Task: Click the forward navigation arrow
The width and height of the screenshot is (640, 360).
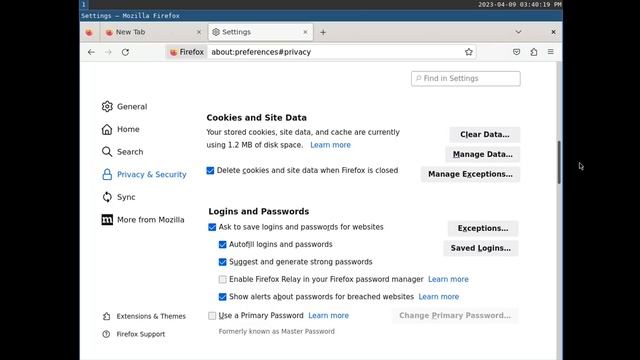Action: [x=108, y=52]
